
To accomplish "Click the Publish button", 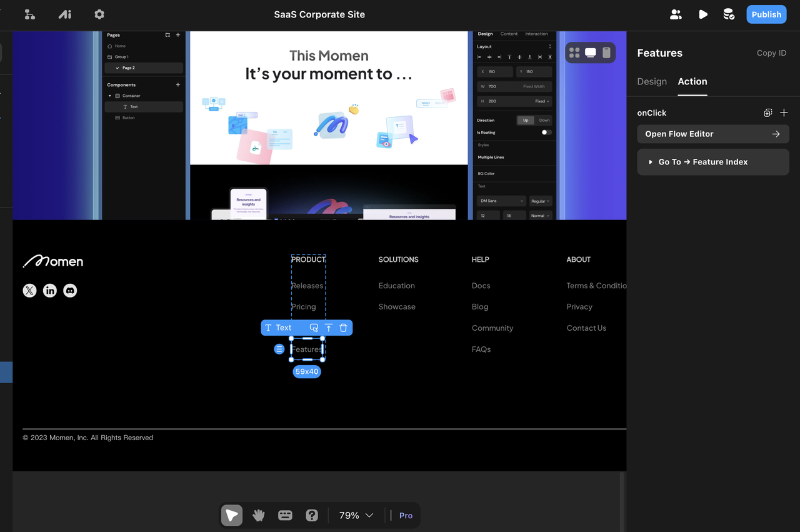I will coord(766,14).
